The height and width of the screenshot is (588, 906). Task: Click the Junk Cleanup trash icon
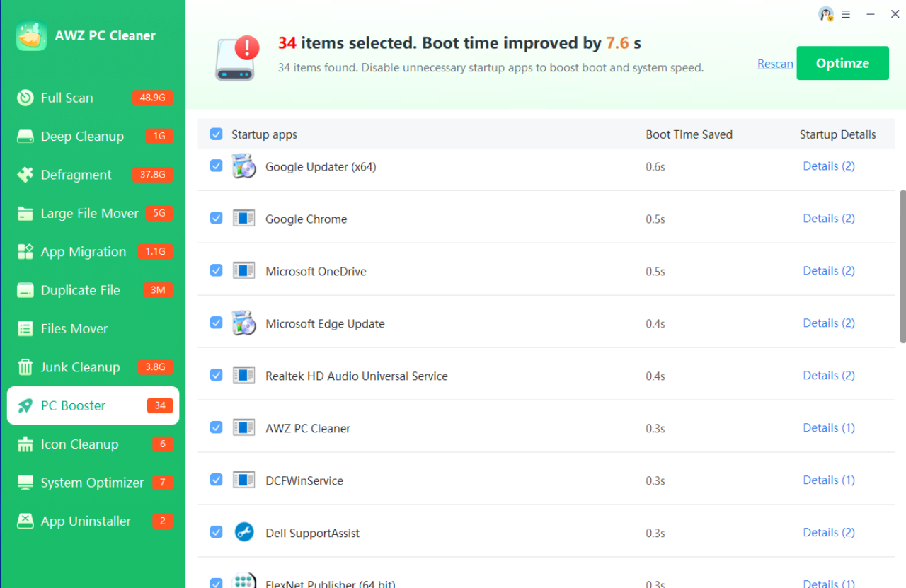pos(25,367)
